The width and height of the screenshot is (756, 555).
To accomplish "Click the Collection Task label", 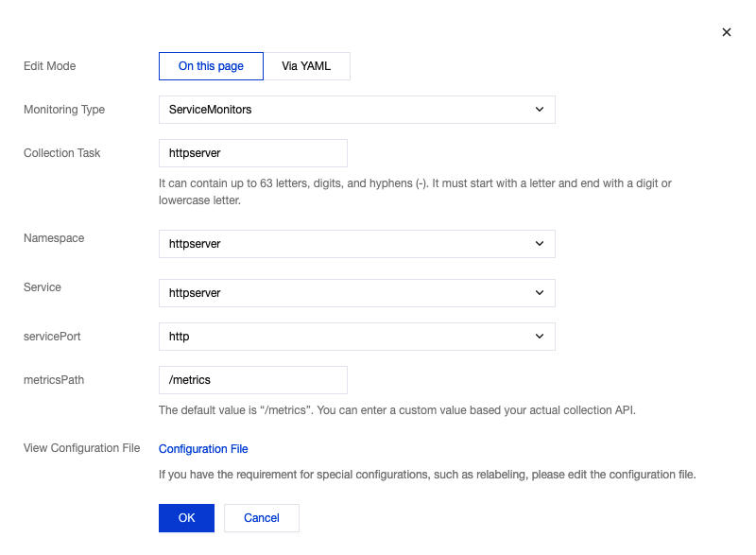I will coord(61,153).
